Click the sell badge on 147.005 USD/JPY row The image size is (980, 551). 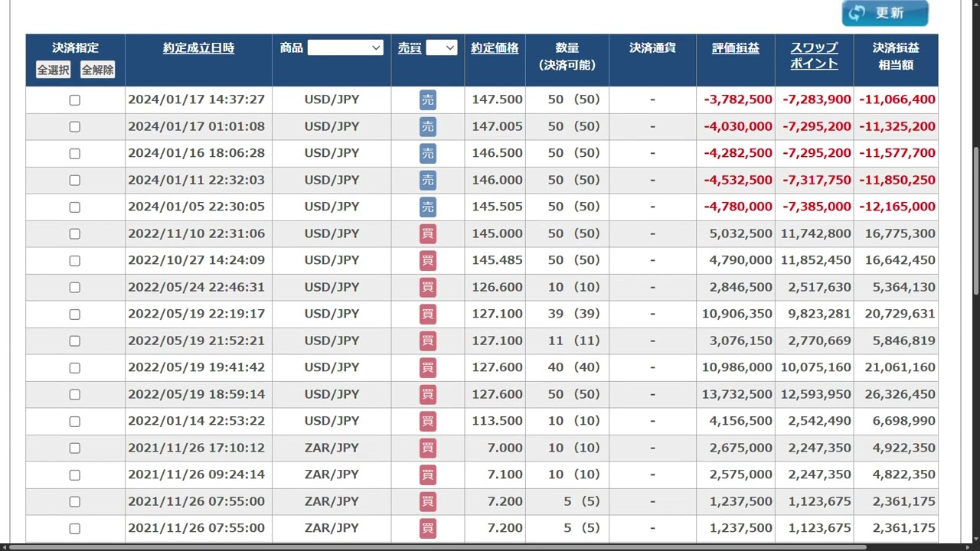pyautogui.click(x=427, y=127)
